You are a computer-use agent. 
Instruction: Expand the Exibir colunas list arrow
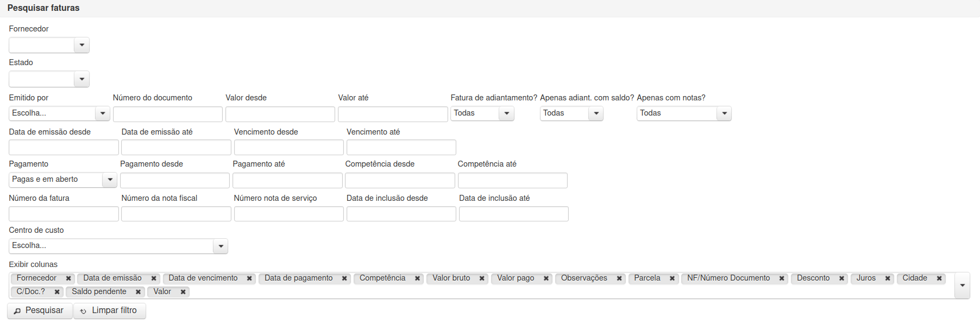click(962, 285)
